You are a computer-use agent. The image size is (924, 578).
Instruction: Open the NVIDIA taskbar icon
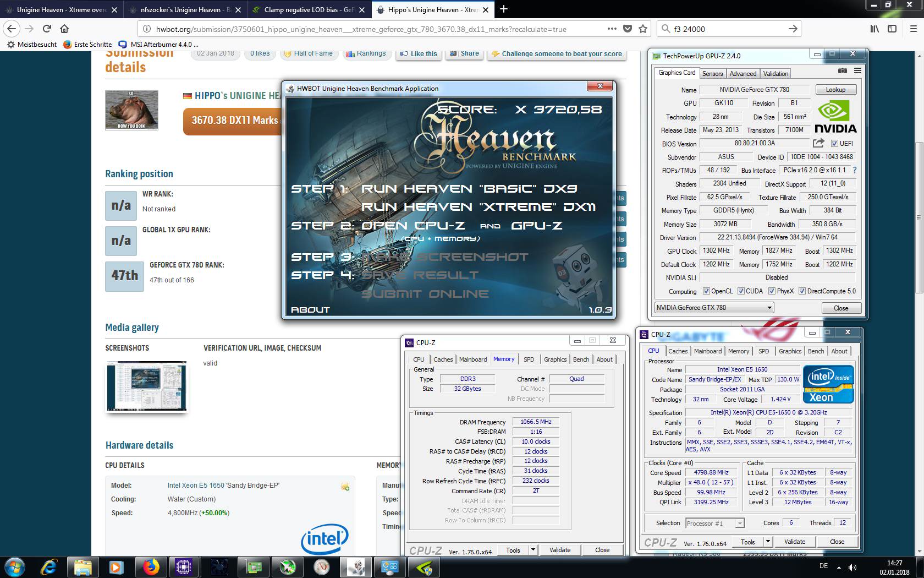point(424,567)
